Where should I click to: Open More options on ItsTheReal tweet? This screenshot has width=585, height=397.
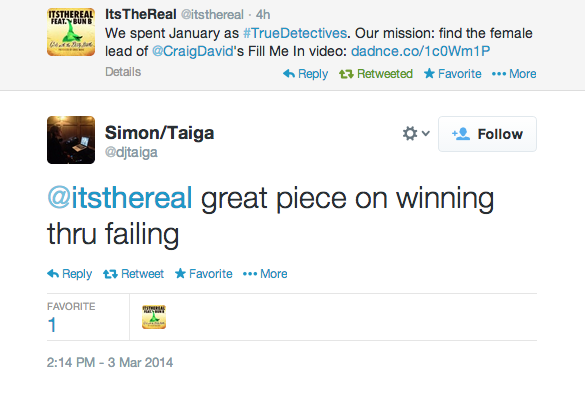(x=514, y=74)
